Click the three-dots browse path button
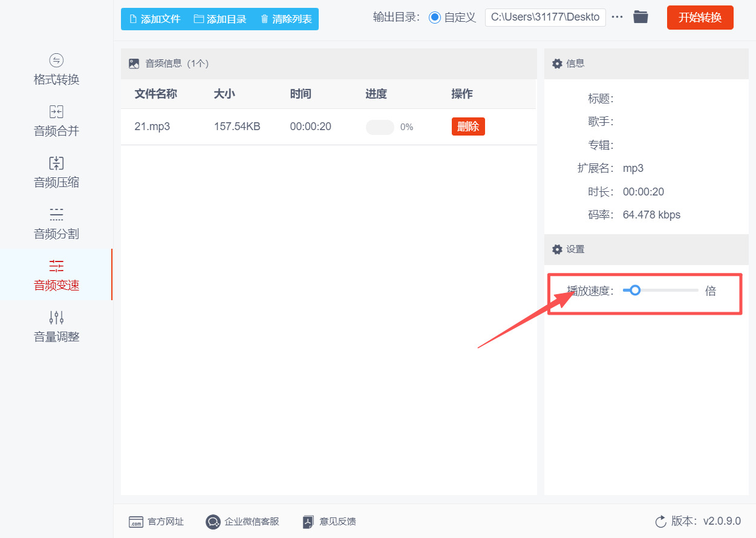 (x=617, y=17)
